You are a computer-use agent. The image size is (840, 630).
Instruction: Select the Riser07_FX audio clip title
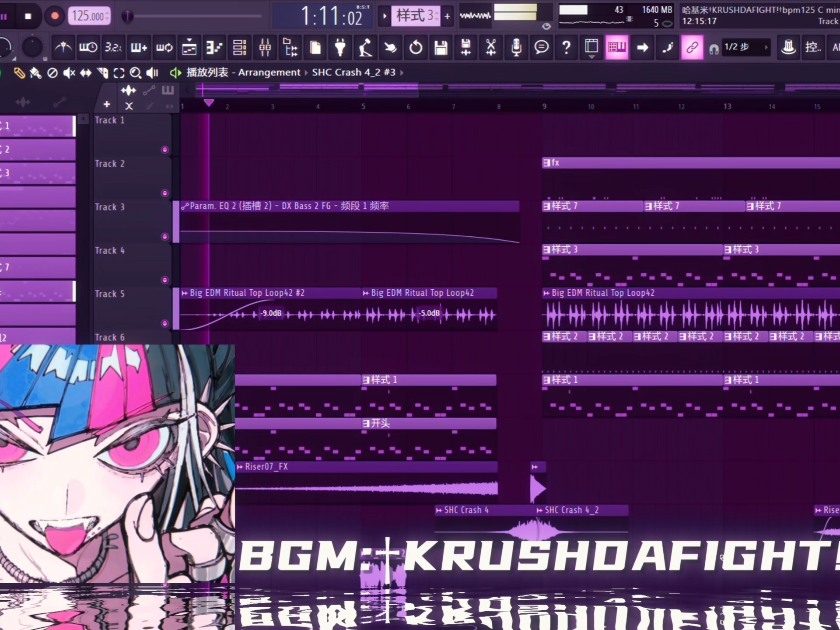coord(266,467)
